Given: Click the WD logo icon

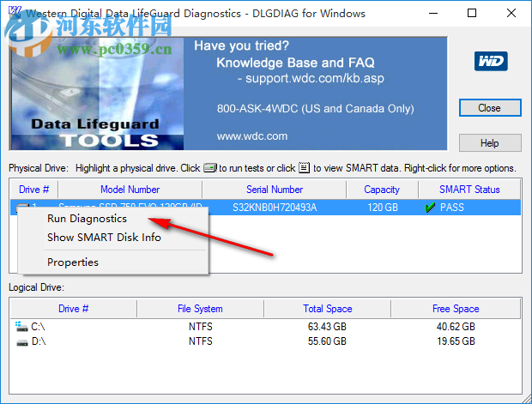Looking at the screenshot, I should point(491,62).
